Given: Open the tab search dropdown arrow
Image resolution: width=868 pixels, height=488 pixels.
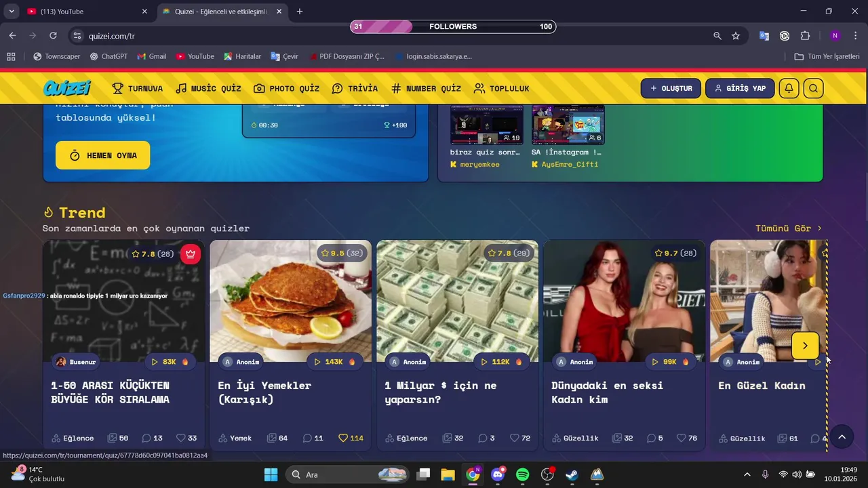Looking at the screenshot, I should [11, 12].
